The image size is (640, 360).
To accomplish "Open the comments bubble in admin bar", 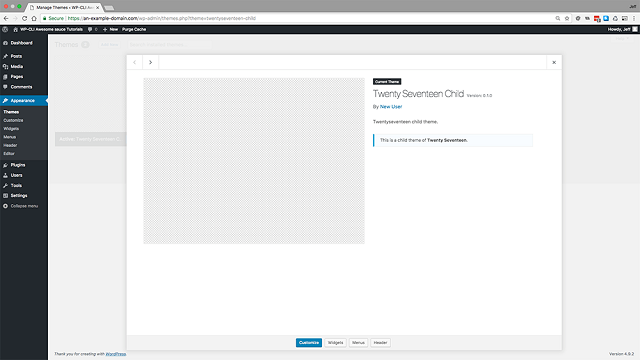I will coord(93,29).
